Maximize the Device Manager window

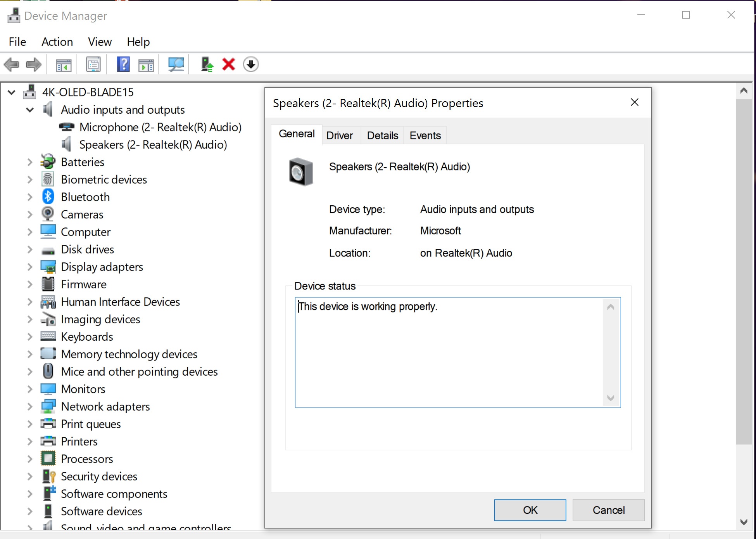686,15
